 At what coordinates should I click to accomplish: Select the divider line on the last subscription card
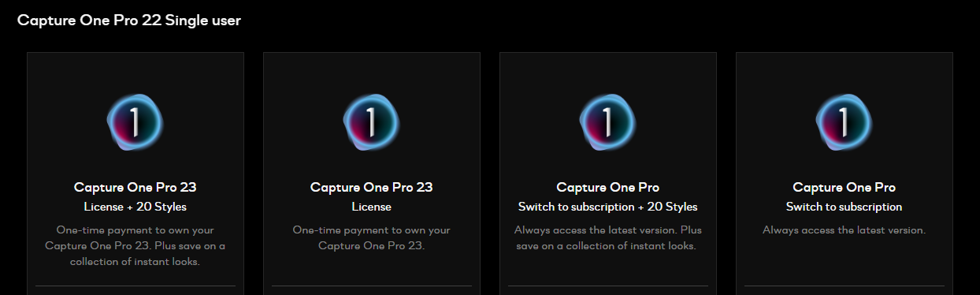tap(845, 286)
